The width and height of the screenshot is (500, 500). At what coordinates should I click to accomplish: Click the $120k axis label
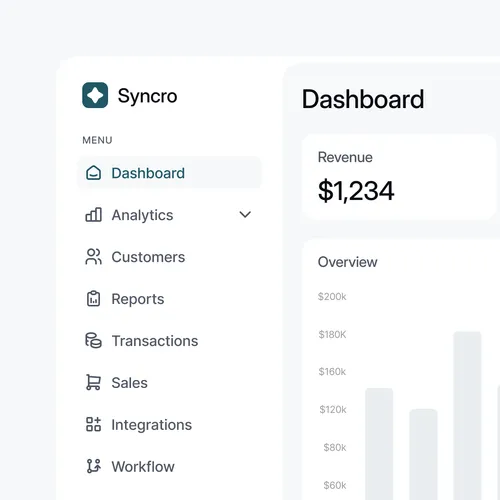[333, 409]
